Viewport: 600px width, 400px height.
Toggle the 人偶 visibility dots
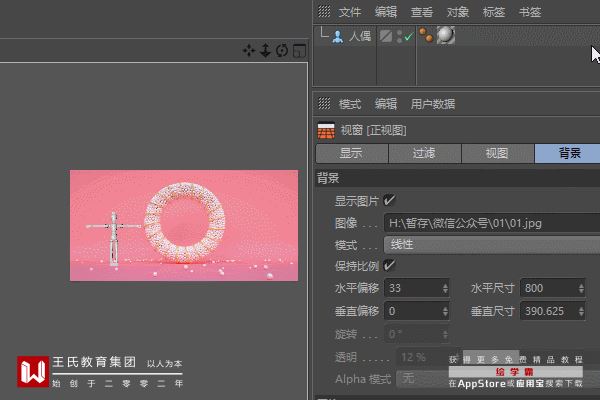[x=399, y=36]
